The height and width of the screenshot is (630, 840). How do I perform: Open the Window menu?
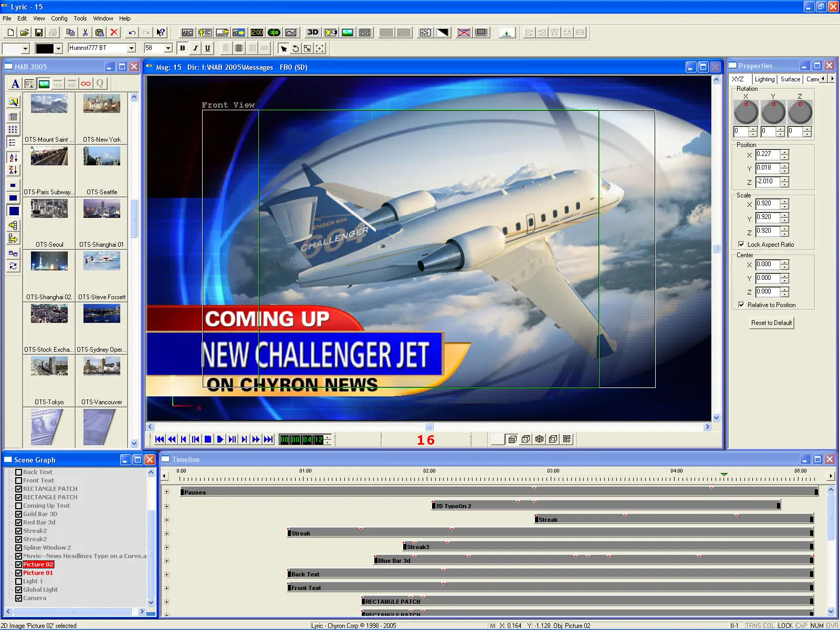(x=103, y=18)
